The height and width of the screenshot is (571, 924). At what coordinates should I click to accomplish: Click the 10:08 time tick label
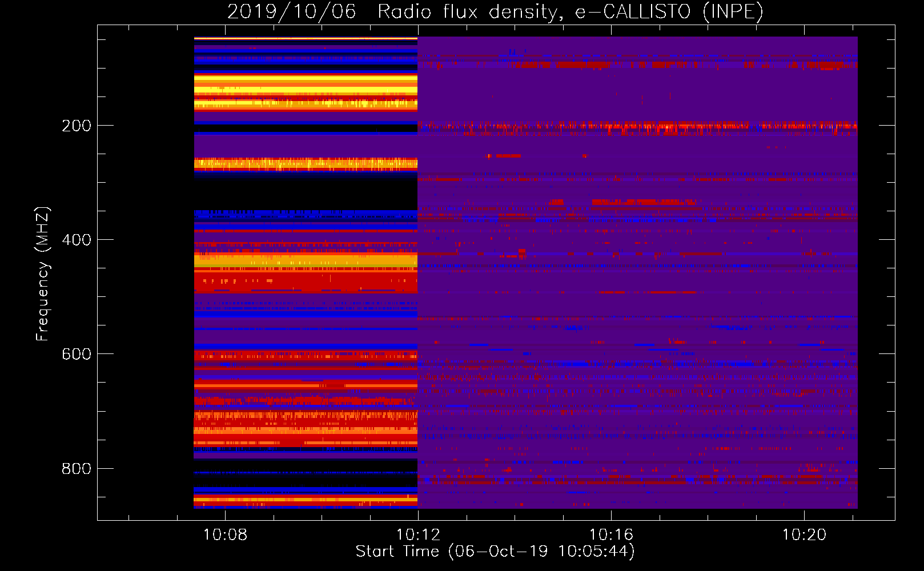(x=226, y=534)
